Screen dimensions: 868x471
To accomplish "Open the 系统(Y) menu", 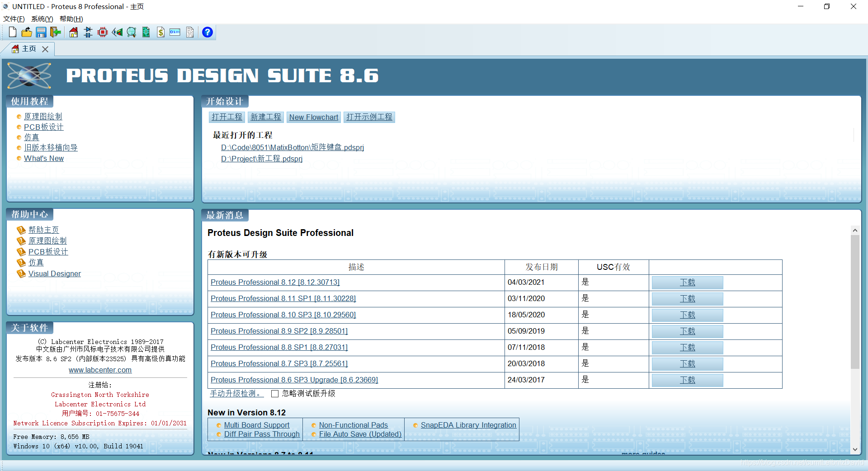I will pos(42,19).
